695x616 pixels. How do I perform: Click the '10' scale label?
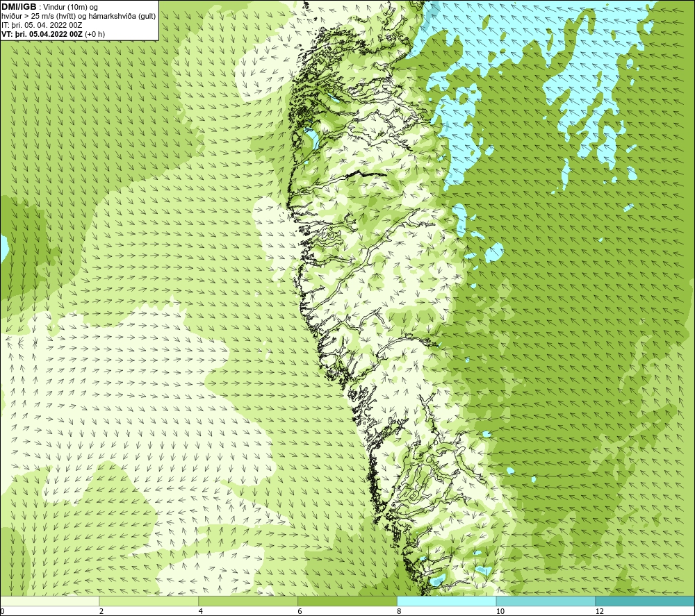coord(500,611)
